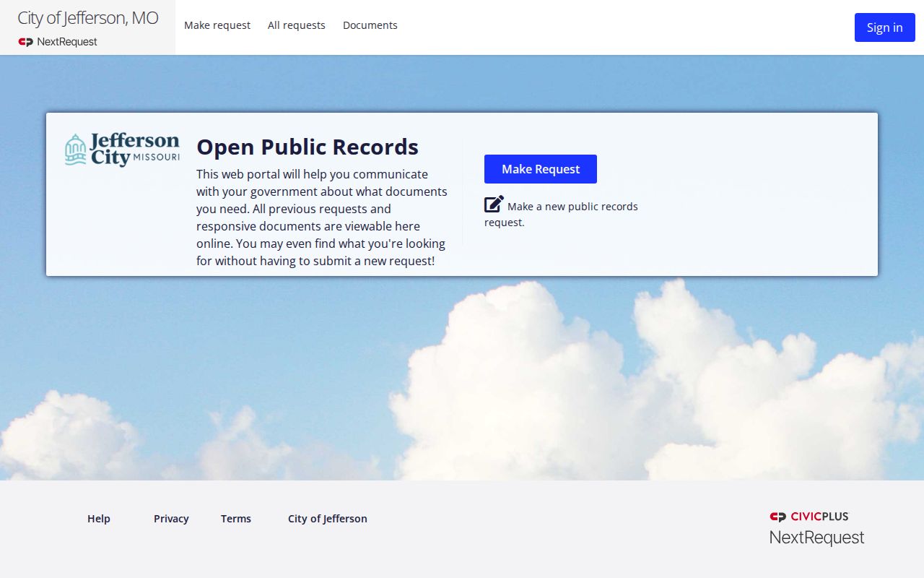
Task: Click the pencil edit icon beside new request text
Action: click(x=494, y=204)
